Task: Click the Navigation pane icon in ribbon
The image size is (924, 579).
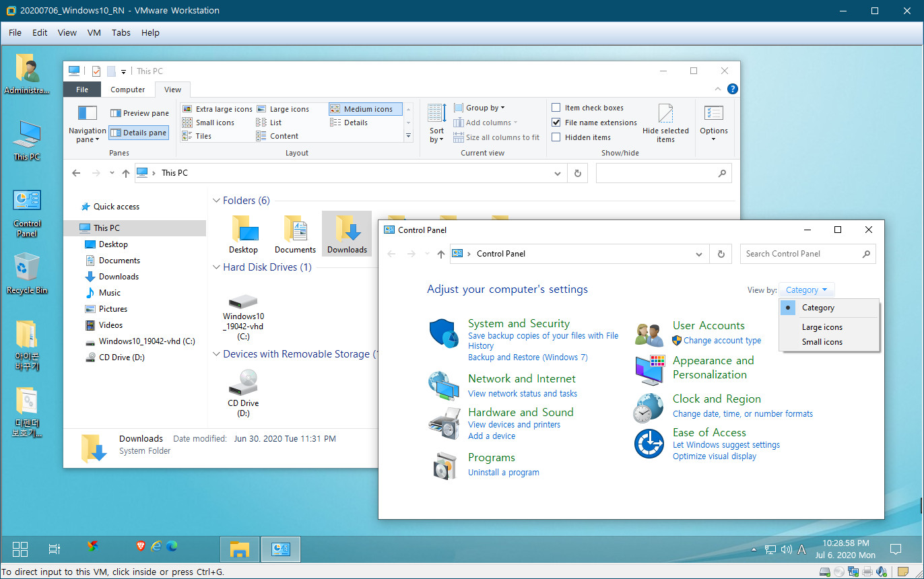Action: [88, 112]
